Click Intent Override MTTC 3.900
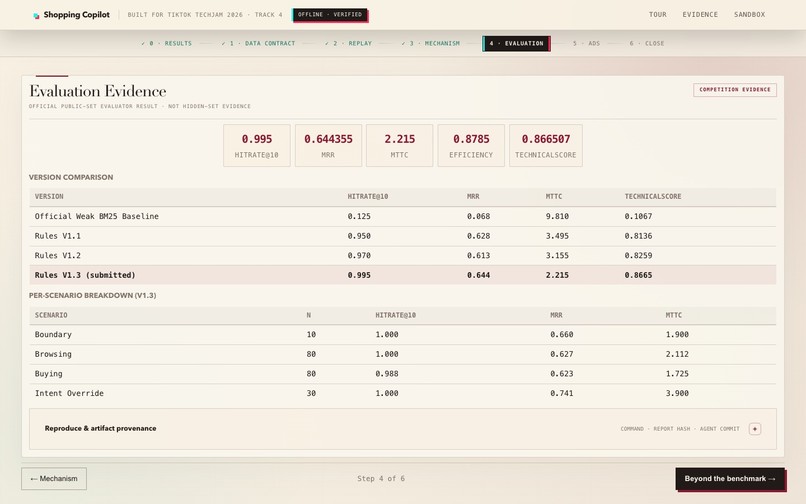Screen dimensions: 806x504 (x=677, y=393)
